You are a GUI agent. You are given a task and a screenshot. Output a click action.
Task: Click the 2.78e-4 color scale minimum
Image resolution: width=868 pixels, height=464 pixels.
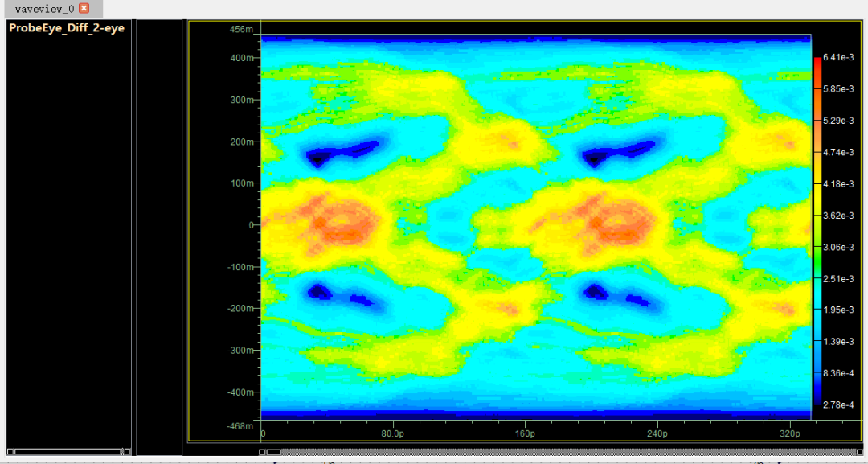pyautogui.click(x=839, y=405)
